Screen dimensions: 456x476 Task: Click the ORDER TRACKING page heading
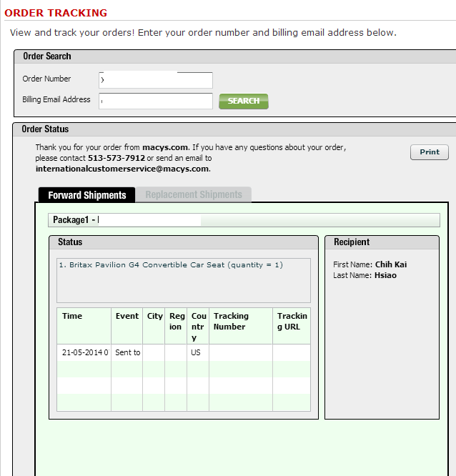pos(56,13)
